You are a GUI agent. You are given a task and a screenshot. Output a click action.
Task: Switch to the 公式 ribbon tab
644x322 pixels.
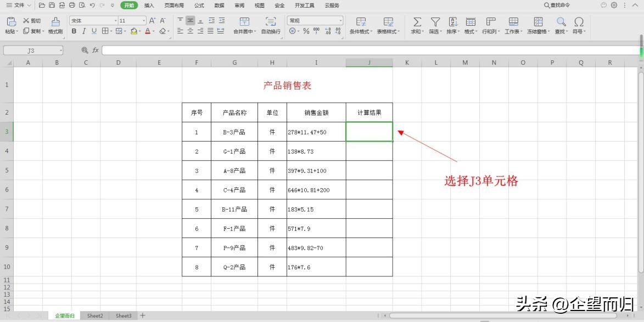(199, 5)
